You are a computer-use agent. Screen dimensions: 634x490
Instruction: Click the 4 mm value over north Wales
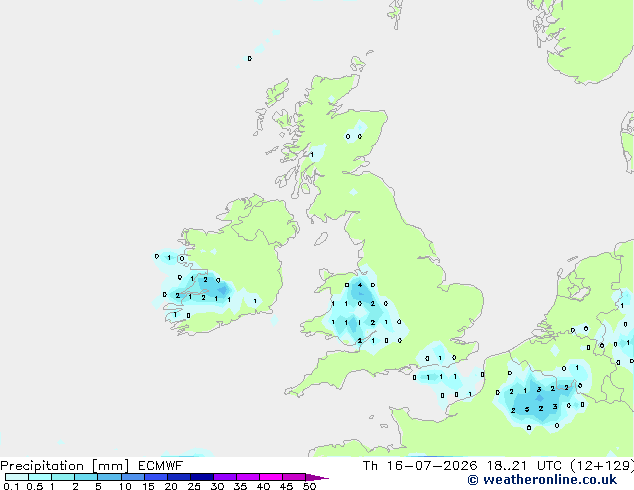coord(360,285)
